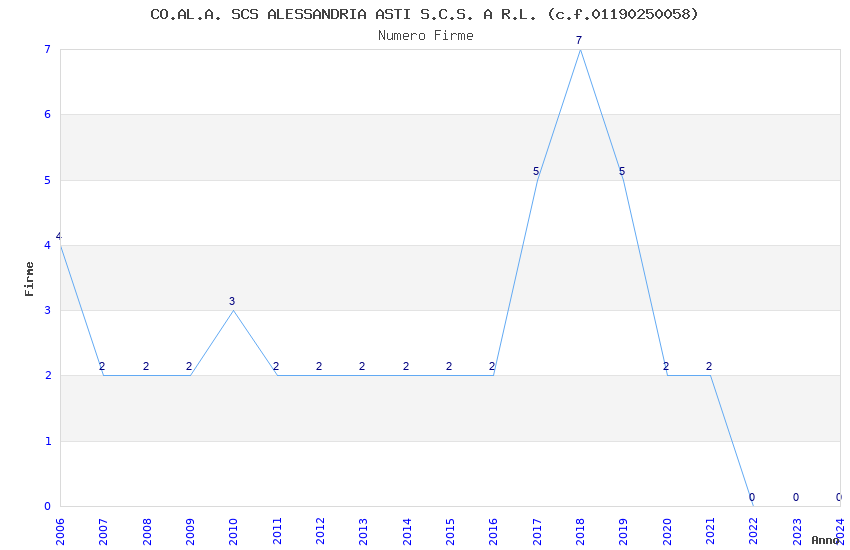Select year 2012 on the x-axis
This screenshot has width=850, height=550.
320,531
